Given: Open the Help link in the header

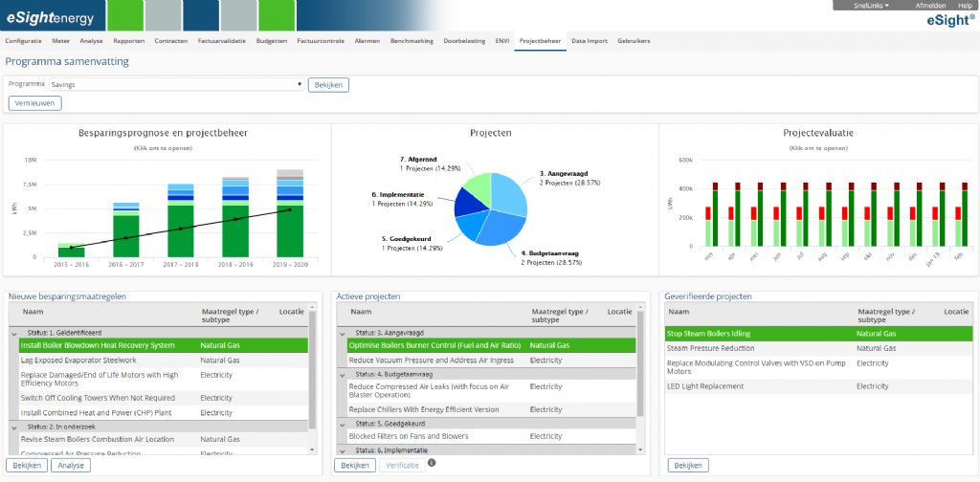Looking at the screenshot, I should tap(964, 6).
